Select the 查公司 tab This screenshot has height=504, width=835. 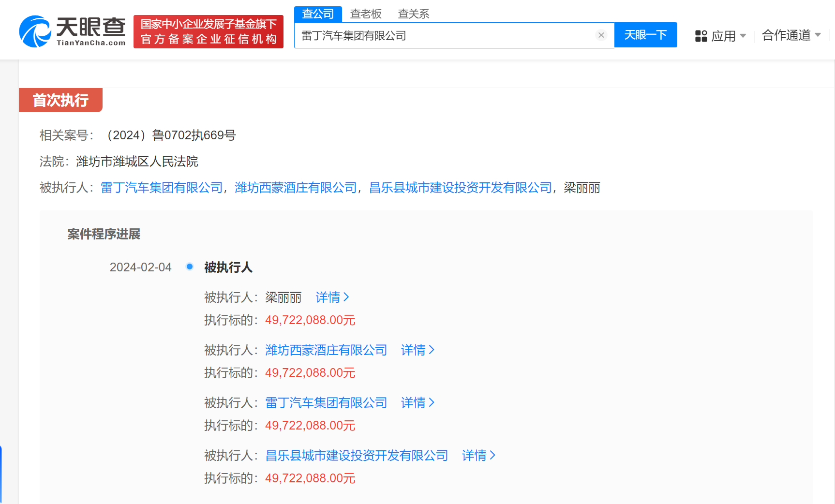click(x=318, y=14)
